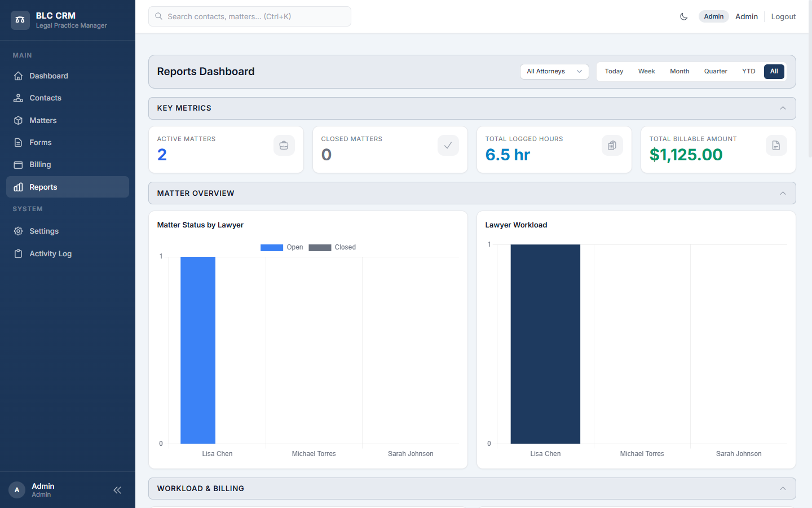Open the Matters page from sidebar
Viewport: 812px width, 508px height.
pos(68,120)
